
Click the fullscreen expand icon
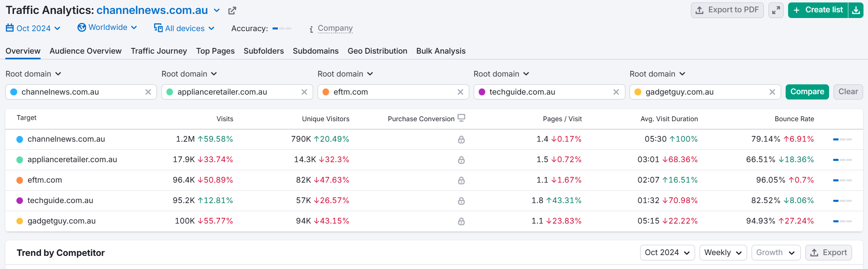[x=776, y=10]
